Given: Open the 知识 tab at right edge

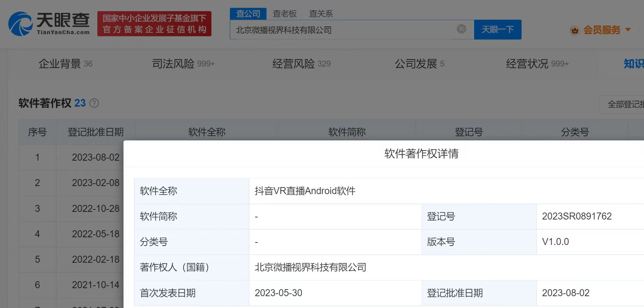Looking at the screenshot, I should click(x=634, y=64).
